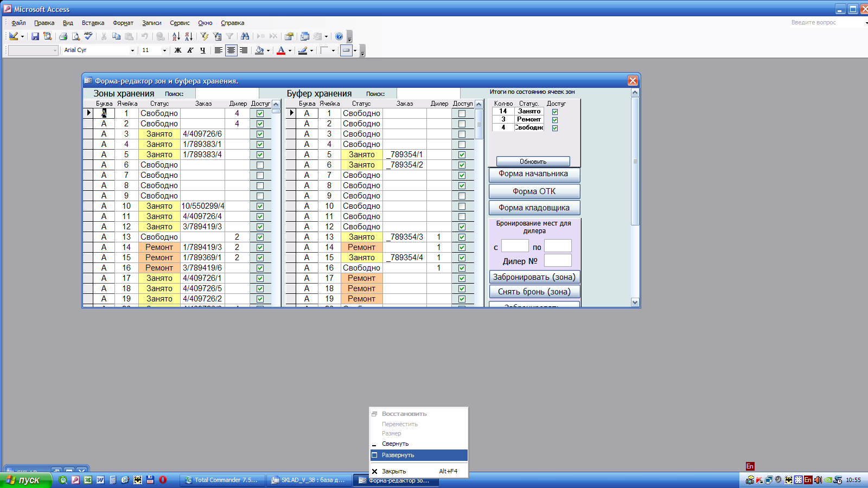The height and width of the screenshot is (488, 868).
Task: Open the file search toolbar icon
Action: click(48, 36)
